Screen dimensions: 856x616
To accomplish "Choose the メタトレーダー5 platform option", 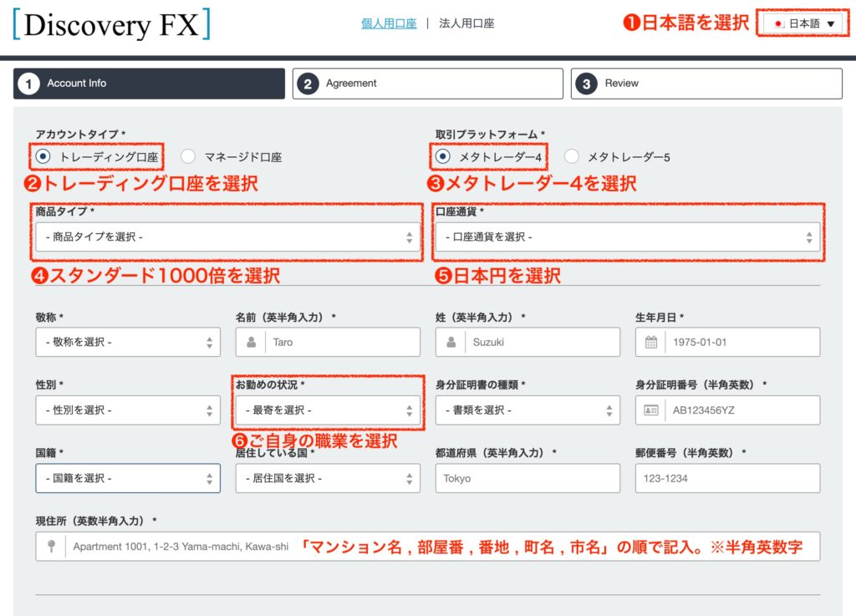I will click(x=572, y=156).
